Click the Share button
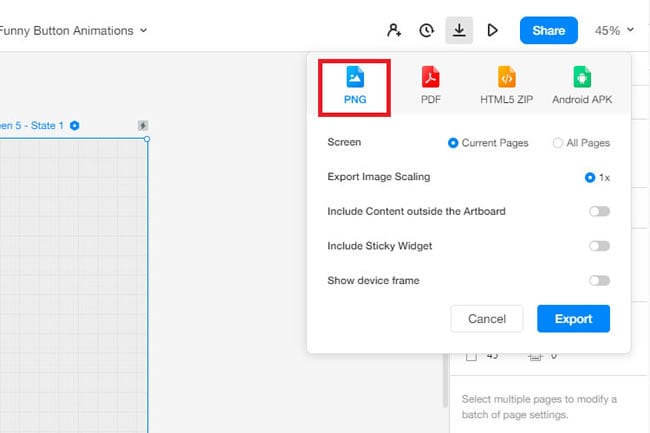Screen dimensions: 650x433 coord(548,30)
